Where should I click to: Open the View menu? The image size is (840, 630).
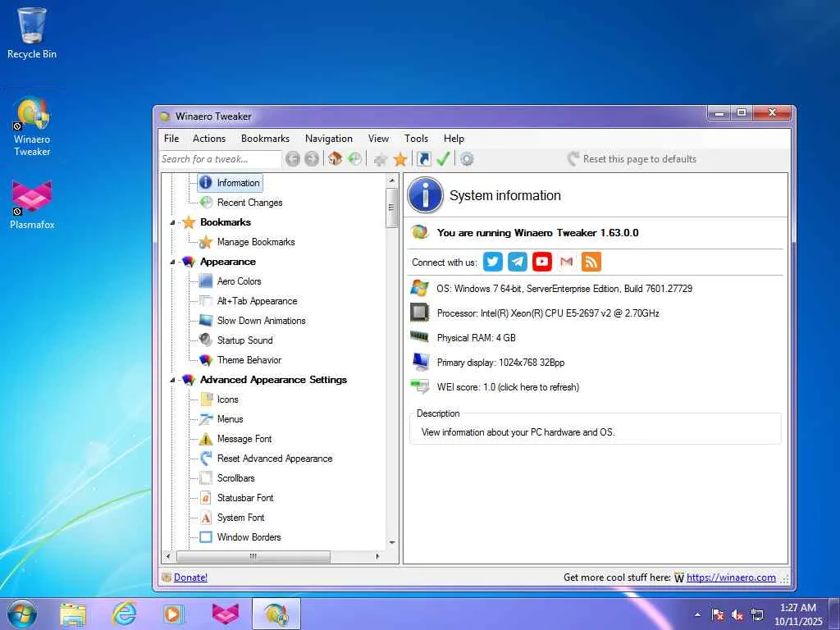pyautogui.click(x=378, y=138)
